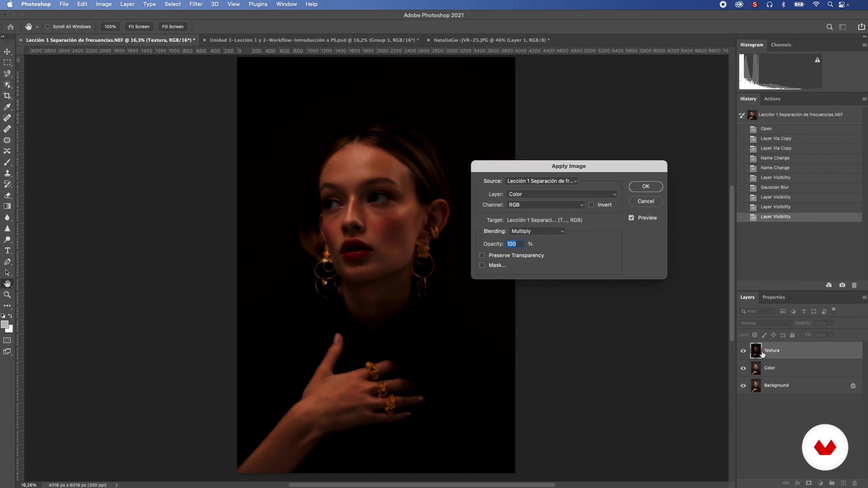The image size is (868, 488).
Task: Select the Eyedropper tool
Action: click(x=7, y=107)
